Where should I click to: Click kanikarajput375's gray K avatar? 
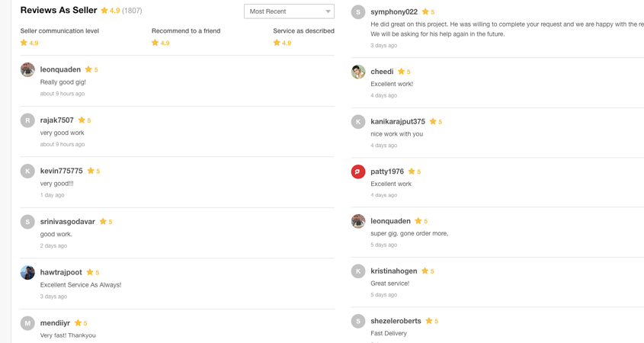click(358, 122)
